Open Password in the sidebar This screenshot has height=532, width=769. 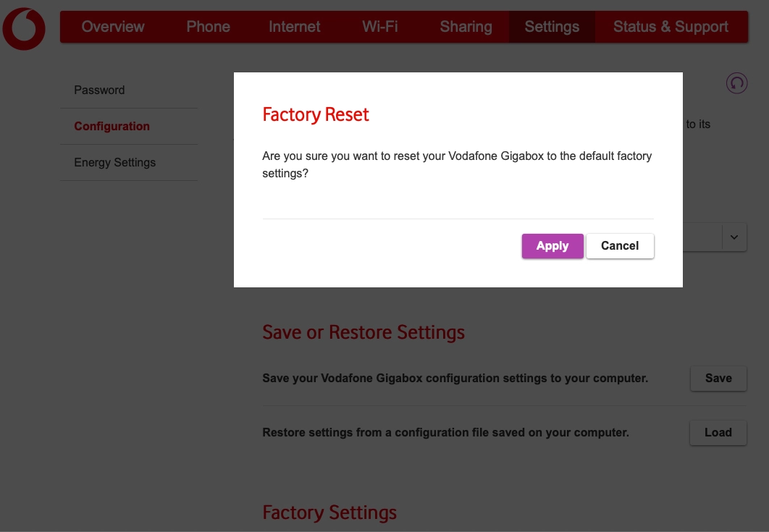click(99, 90)
